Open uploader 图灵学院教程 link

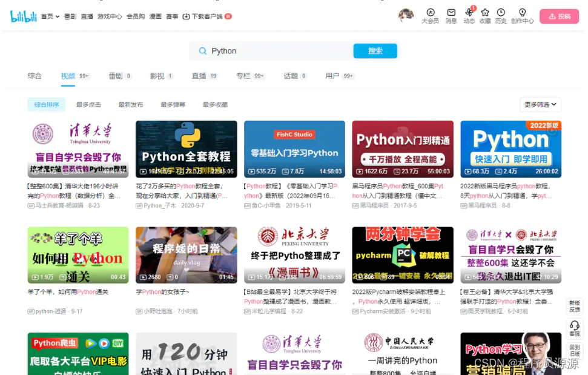coord(485,311)
